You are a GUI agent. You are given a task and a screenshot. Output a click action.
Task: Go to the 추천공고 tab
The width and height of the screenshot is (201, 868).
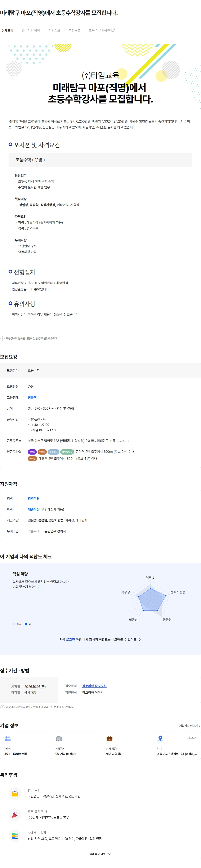click(x=74, y=30)
